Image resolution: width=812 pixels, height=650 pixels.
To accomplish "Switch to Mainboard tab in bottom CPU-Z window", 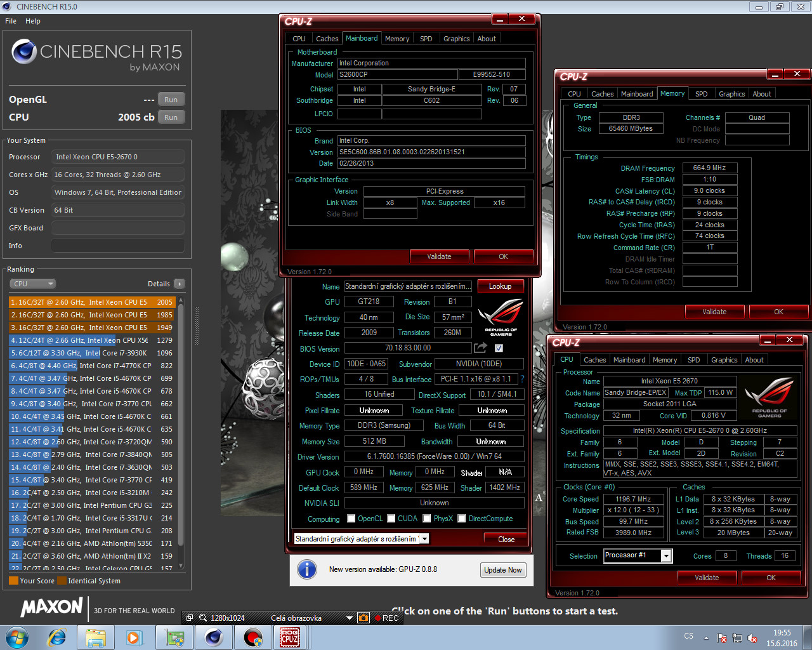I will coord(629,360).
